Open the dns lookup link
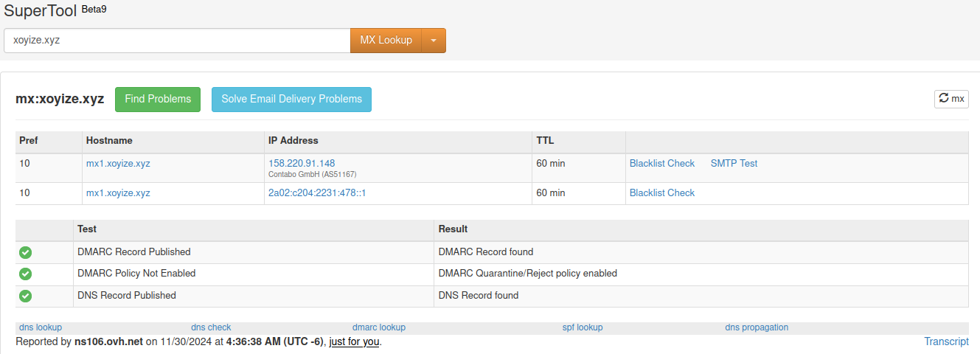The height and width of the screenshot is (354, 980). (x=41, y=327)
